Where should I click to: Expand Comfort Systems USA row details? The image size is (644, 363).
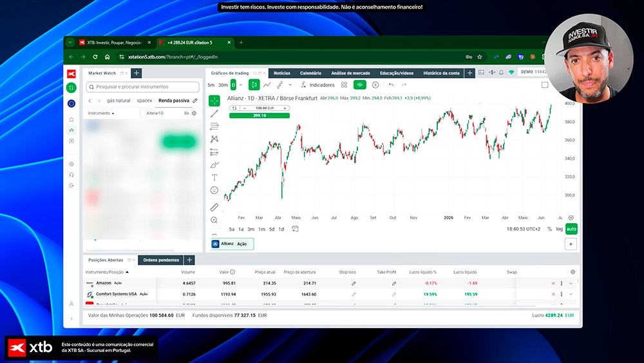pos(571,295)
